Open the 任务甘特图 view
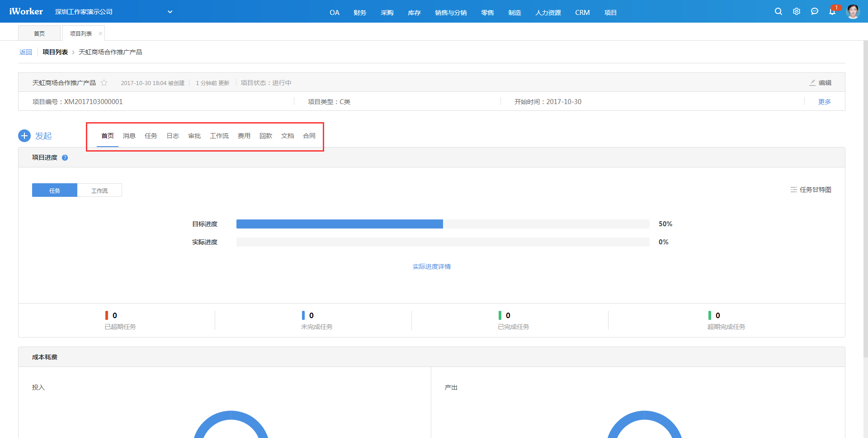Image resolution: width=868 pixels, height=438 pixels. point(816,190)
